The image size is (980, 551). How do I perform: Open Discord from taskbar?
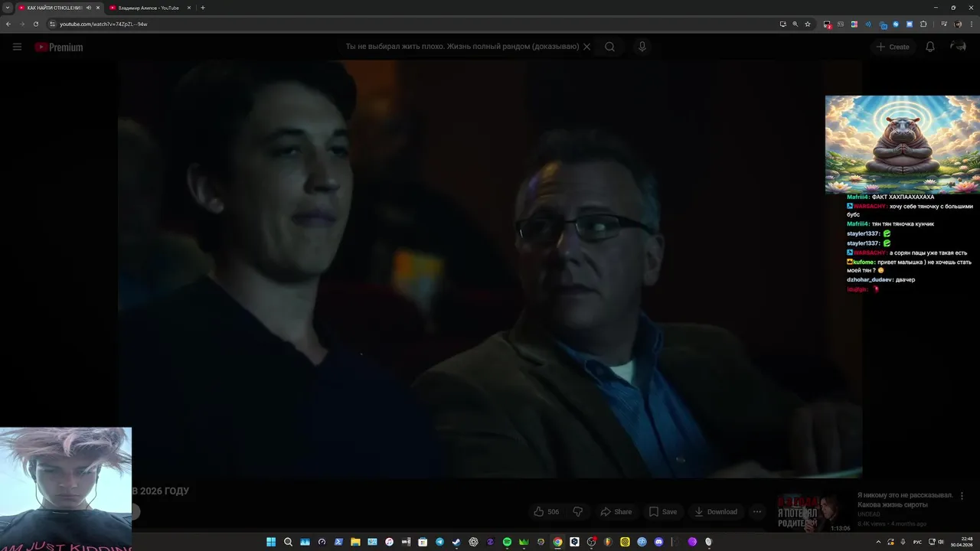658,542
